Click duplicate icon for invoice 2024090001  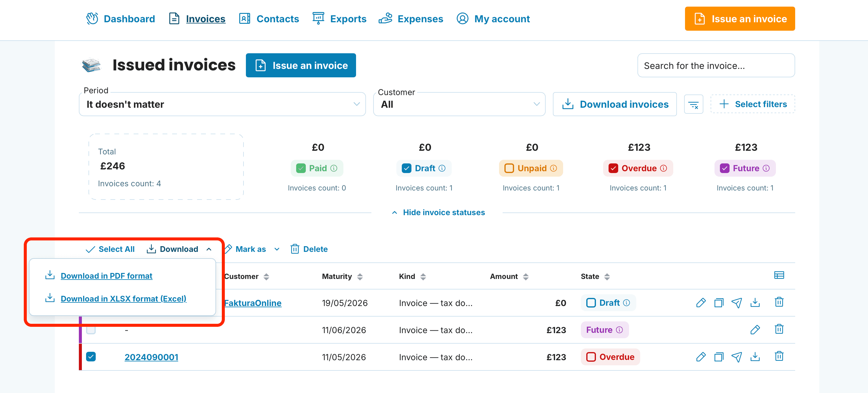coord(718,357)
